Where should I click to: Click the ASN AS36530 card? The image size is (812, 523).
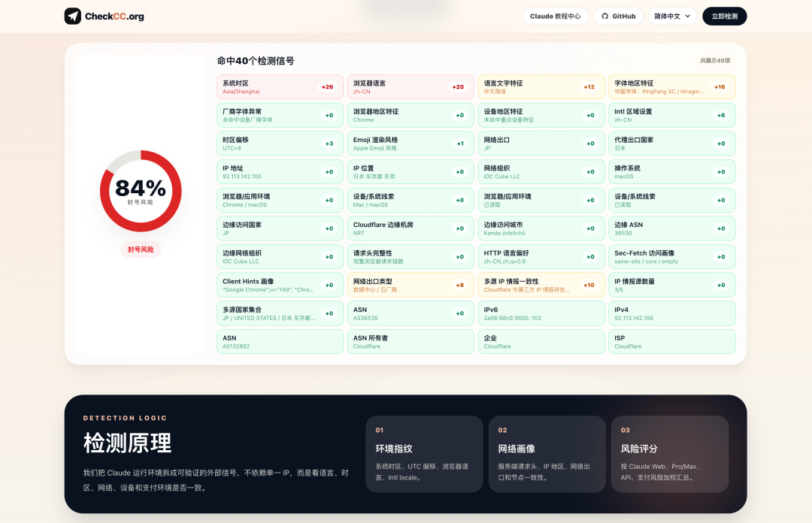[x=411, y=313]
